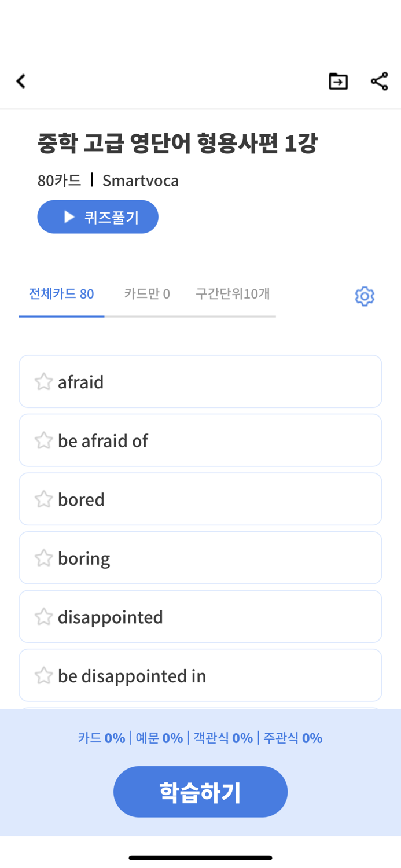Click the share icon

pos(379,81)
